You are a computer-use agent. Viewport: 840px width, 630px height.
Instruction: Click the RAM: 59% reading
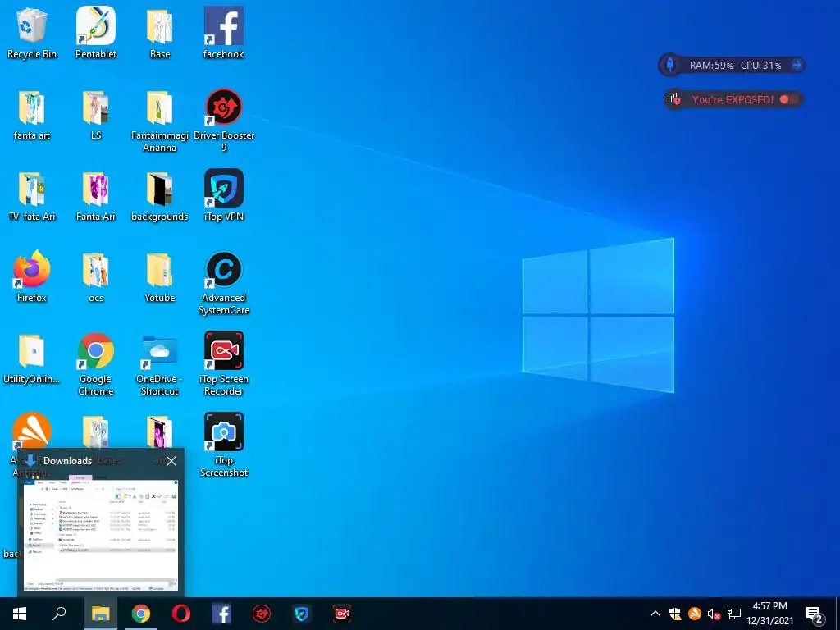(x=711, y=66)
